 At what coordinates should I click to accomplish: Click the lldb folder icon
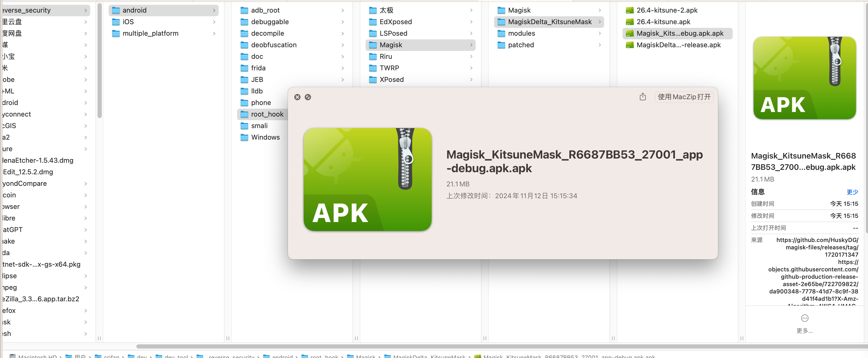coord(244,91)
